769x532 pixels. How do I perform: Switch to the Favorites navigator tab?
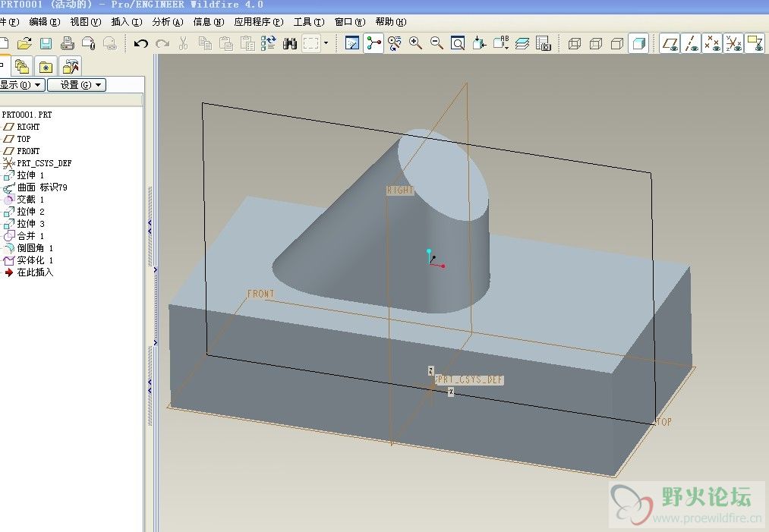[x=46, y=67]
